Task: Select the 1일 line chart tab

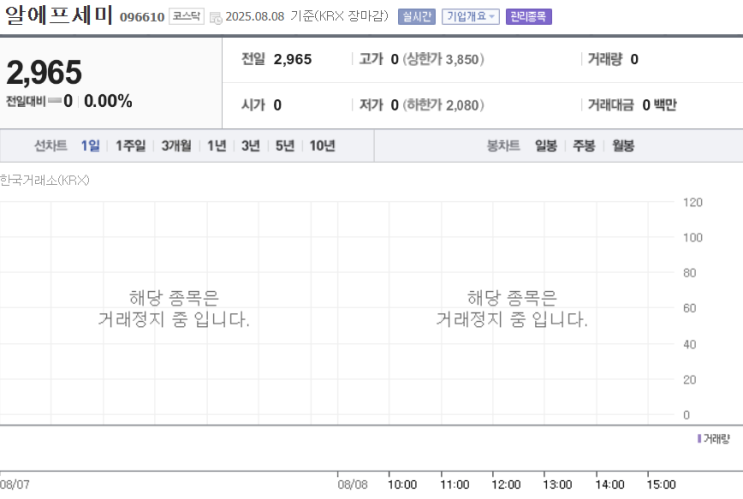Action: point(90,145)
